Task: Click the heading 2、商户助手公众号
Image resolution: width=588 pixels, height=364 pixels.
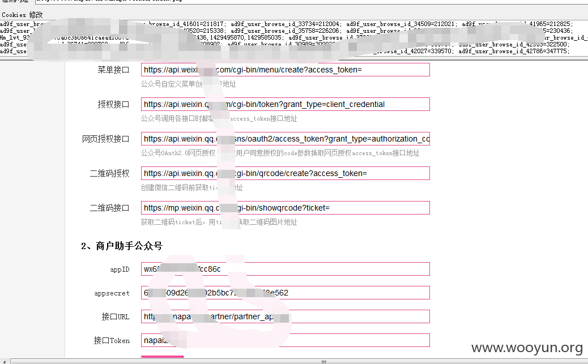Action: pyautogui.click(x=122, y=246)
